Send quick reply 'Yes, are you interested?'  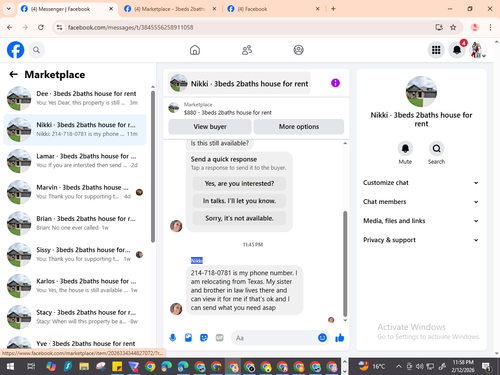[x=239, y=184]
